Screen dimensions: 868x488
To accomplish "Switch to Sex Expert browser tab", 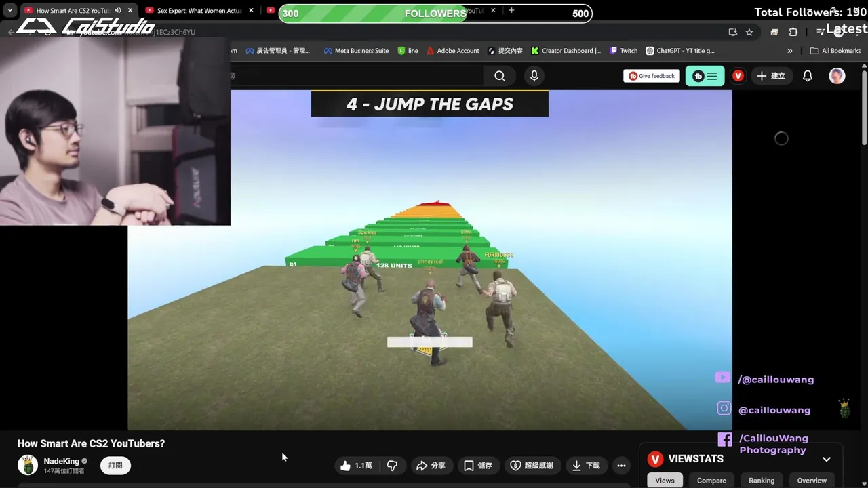I will pos(199,11).
